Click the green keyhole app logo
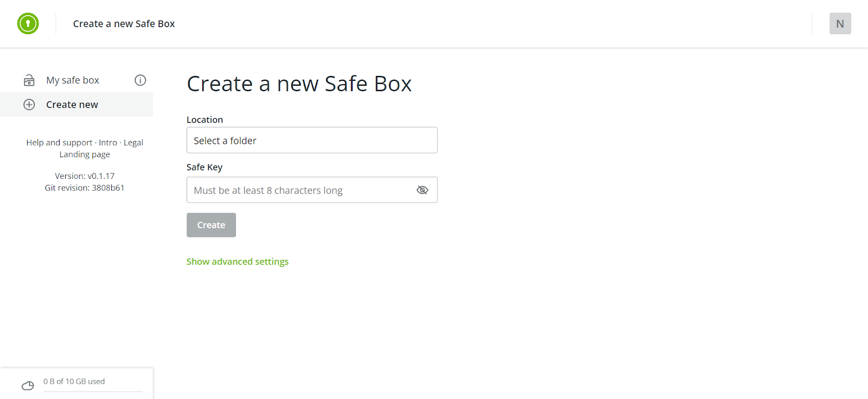868x399 pixels. 28,23
